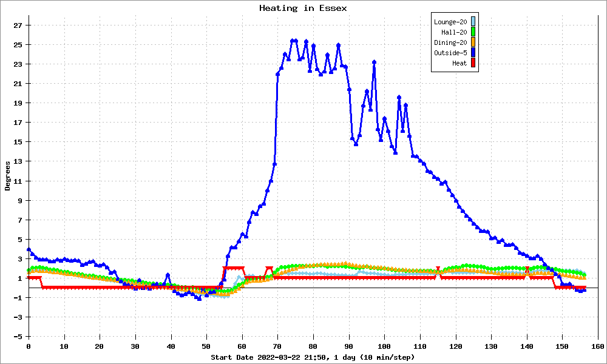This screenshot has width=607, height=364.
Task: Click the Outside-5 spike near step 39
Action: click(168, 275)
